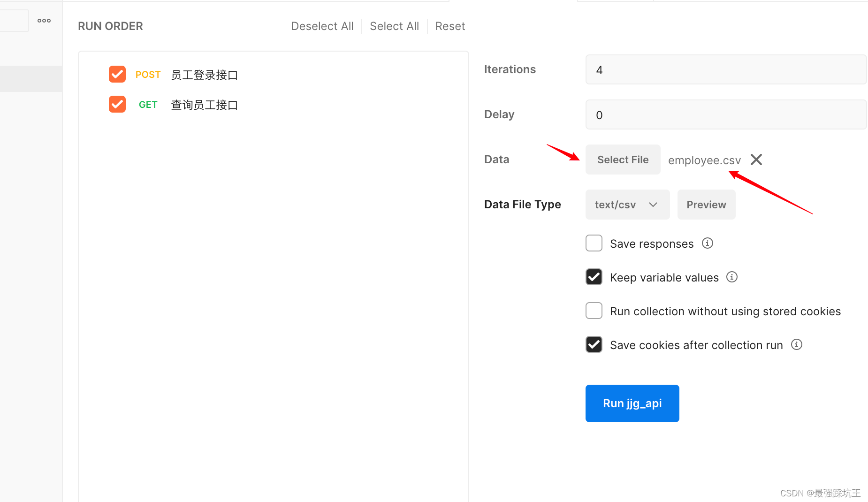The height and width of the screenshot is (502, 868).
Task: Disable Keep variable values checkbox
Action: pyautogui.click(x=594, y=277)
